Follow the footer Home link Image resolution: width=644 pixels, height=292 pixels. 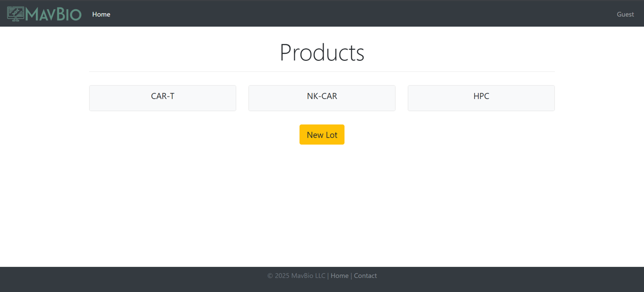(x=340, y=276)
